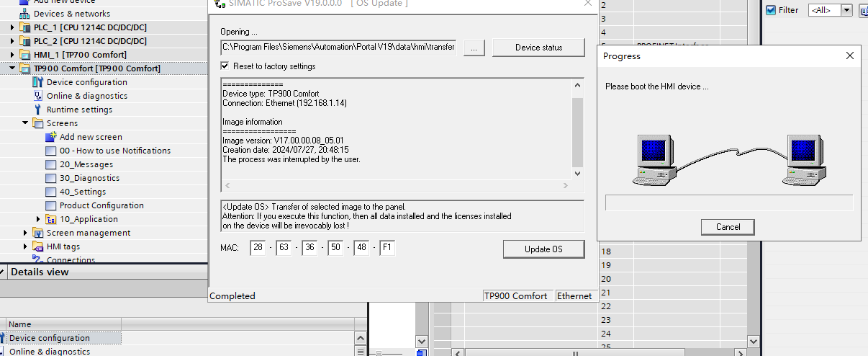Click the browse (...) button for image path
868x356 pixels.
[474, 48]
